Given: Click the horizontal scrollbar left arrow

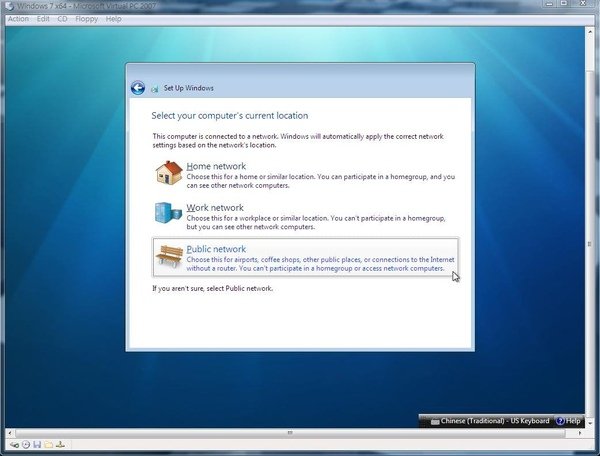Looking at the screenshot, I should (10, 433).
